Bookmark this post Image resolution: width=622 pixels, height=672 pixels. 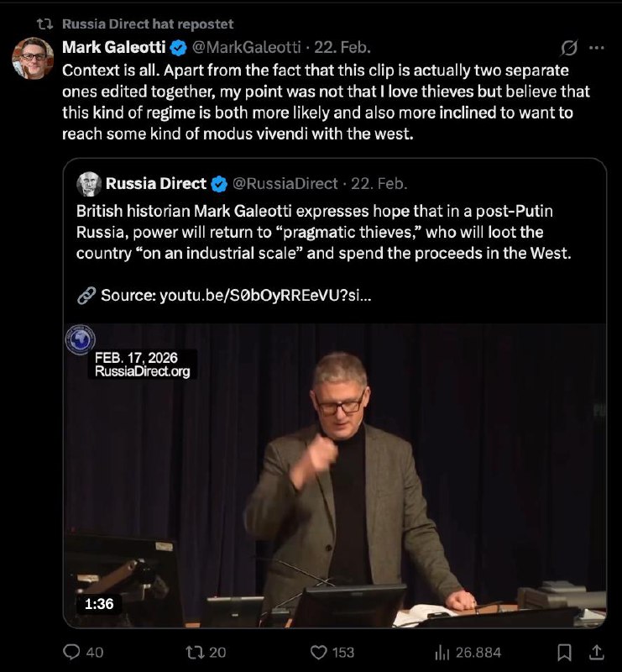click(x=565, y=652)
